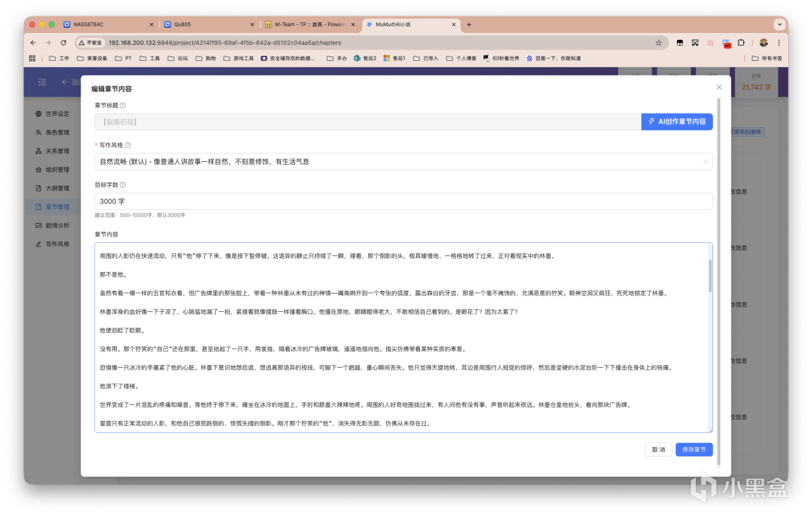
Task: Click the chapter content scrollbar thumb
Action: click(x=710, y=276)
